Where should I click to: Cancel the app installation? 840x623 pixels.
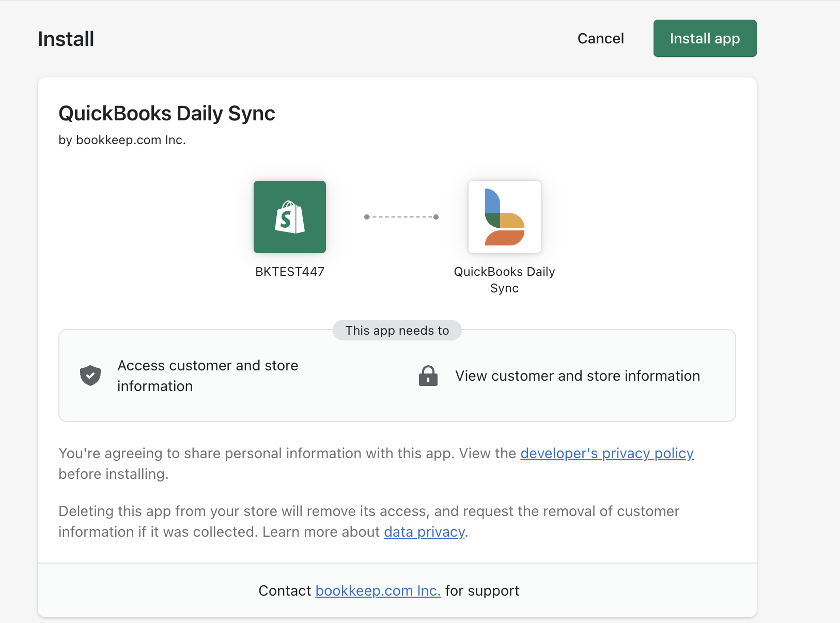600,38
